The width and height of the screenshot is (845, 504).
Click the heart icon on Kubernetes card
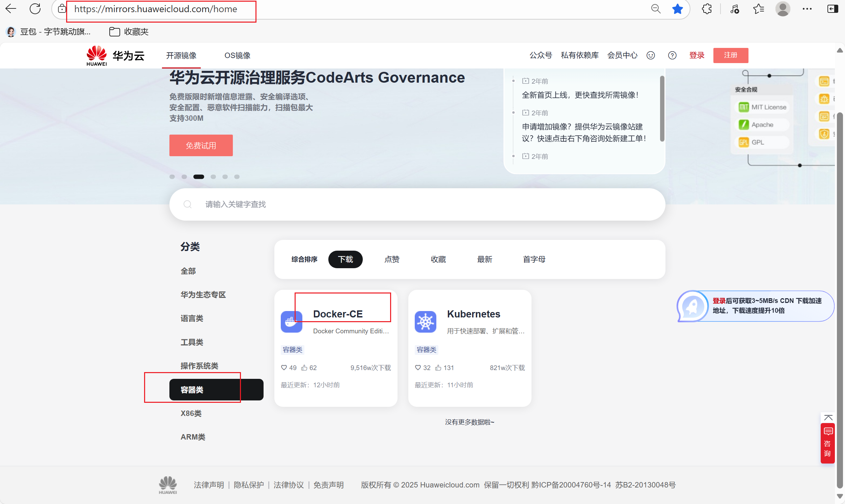[418, 367]
